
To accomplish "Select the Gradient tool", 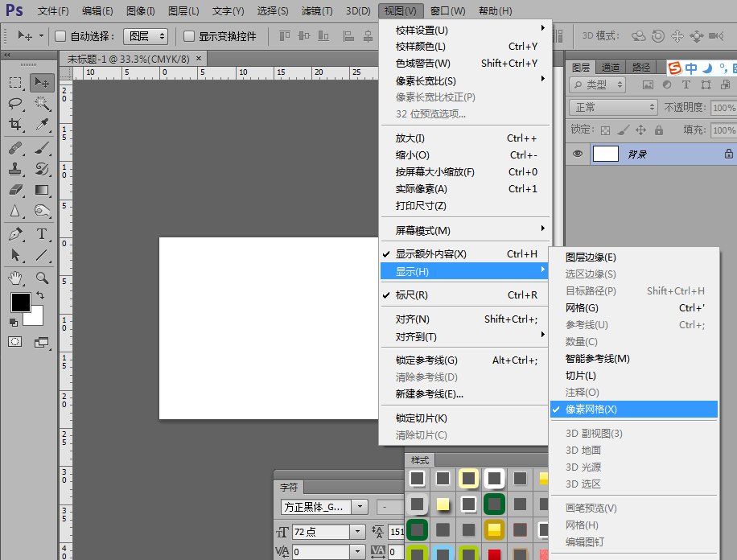I will coord(40,189).
